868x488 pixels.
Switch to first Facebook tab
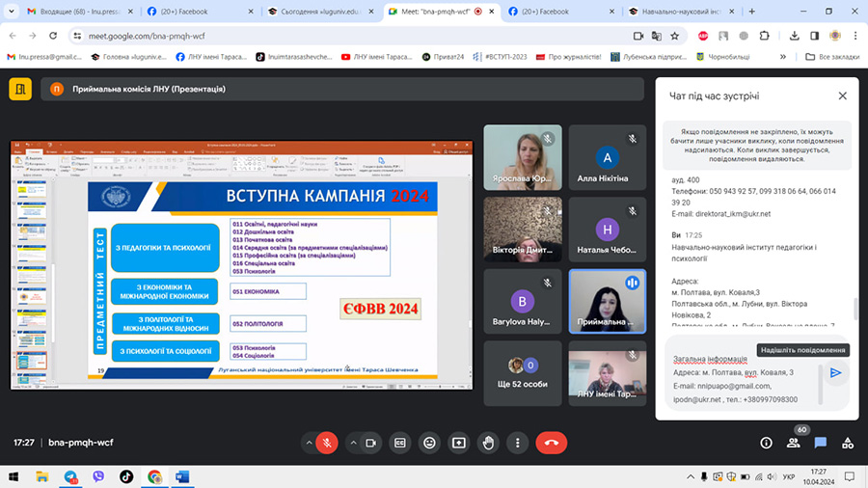pyautogui.click(x=200, y=11)
